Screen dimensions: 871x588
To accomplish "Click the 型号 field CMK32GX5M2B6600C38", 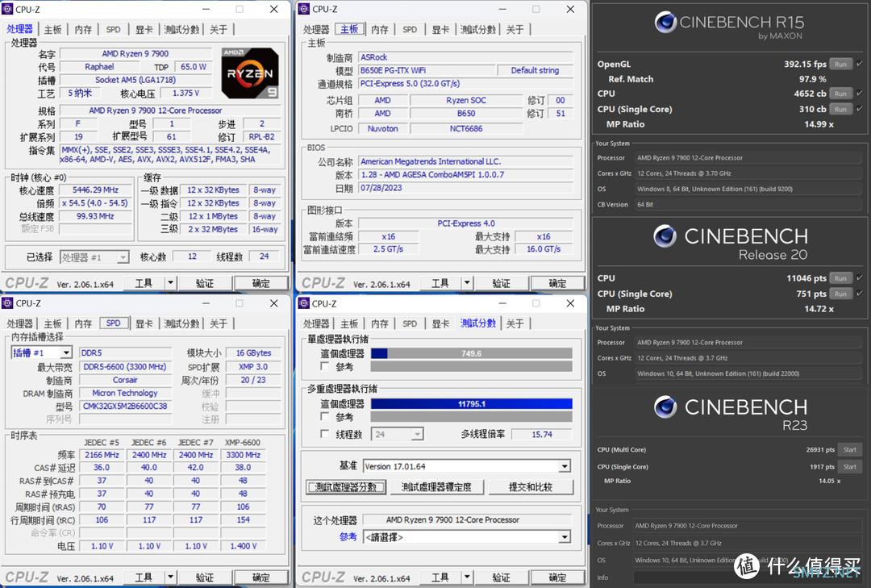I will coord(125,406).
